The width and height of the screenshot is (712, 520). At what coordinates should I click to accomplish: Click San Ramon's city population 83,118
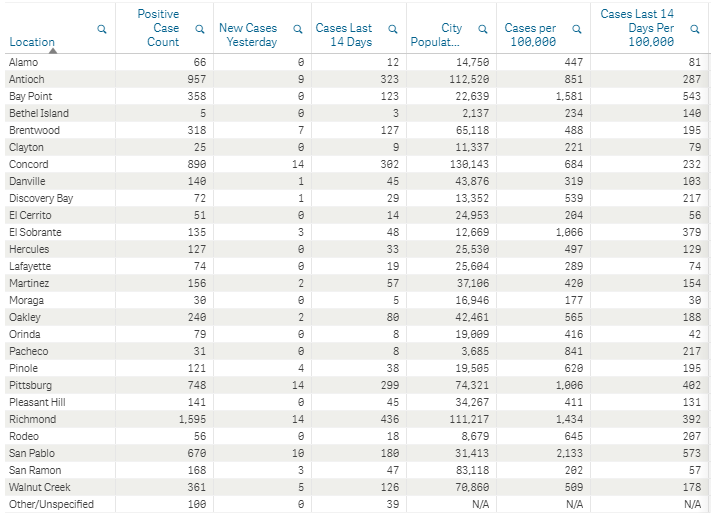[x=473, y=470]
